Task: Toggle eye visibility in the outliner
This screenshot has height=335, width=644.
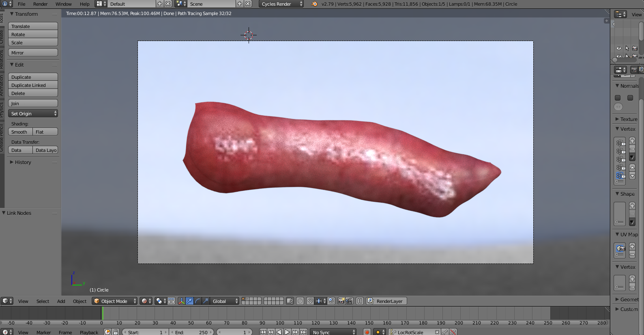Action: point(619,48)
